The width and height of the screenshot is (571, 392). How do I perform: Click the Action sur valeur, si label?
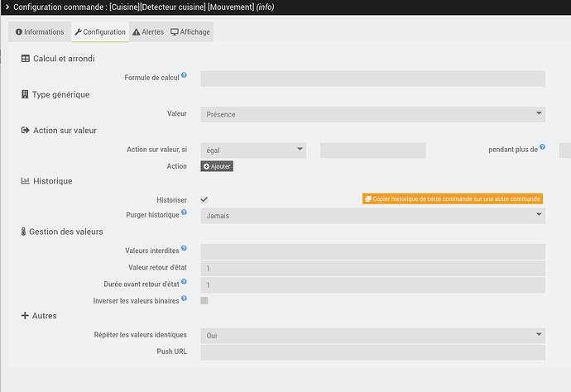[x=156, y=149]
